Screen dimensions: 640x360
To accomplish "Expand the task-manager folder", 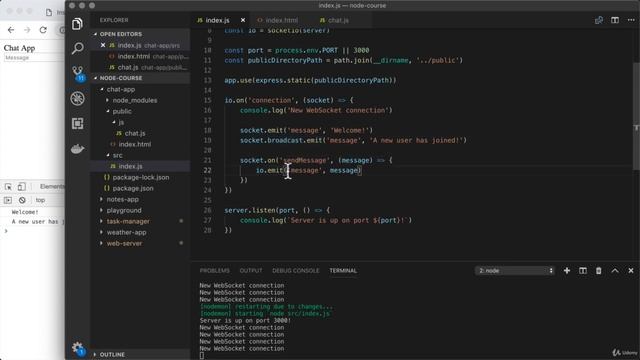I will tap(102, 221).
